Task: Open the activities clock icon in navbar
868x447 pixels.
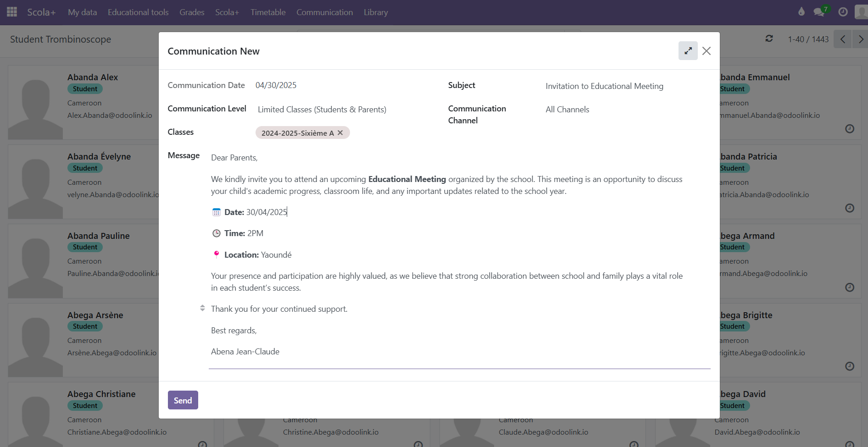Action: (x=843, y=12)
